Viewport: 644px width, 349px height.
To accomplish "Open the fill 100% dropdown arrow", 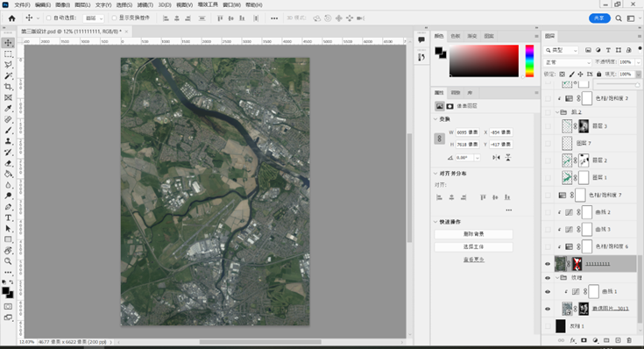I will coord(638,75).
